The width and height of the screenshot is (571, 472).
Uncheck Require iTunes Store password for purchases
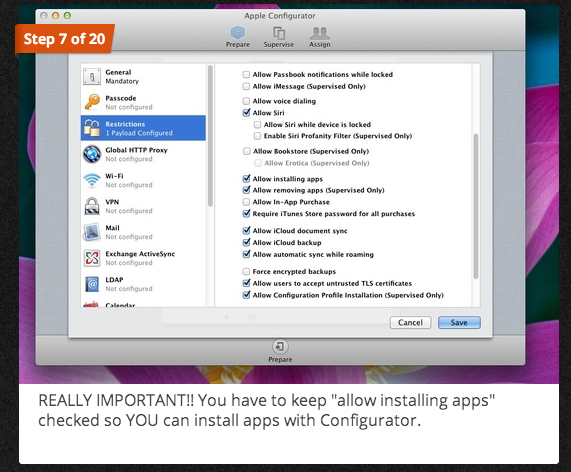[x=247, y=213]
